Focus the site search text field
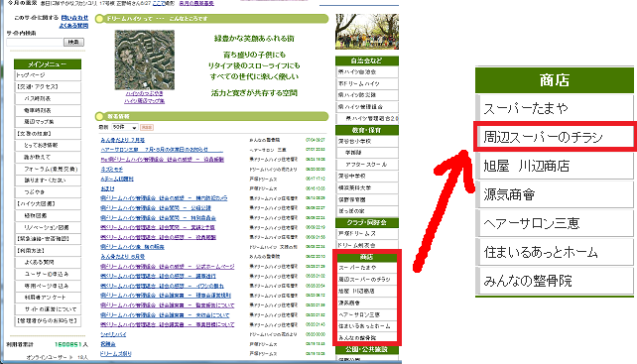The height and width of the screenshot is (364, 637). coord(35,43)
